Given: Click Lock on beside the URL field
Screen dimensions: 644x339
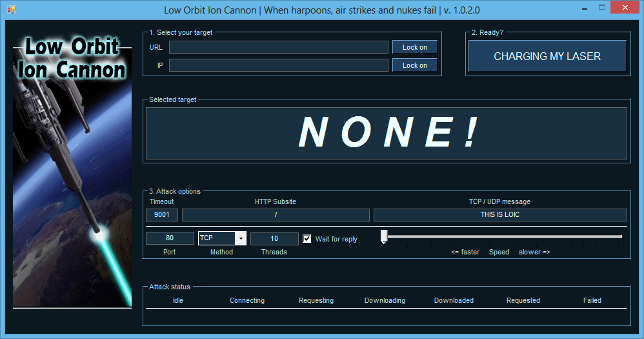Looking at the screenshot, I should point(415,47).
